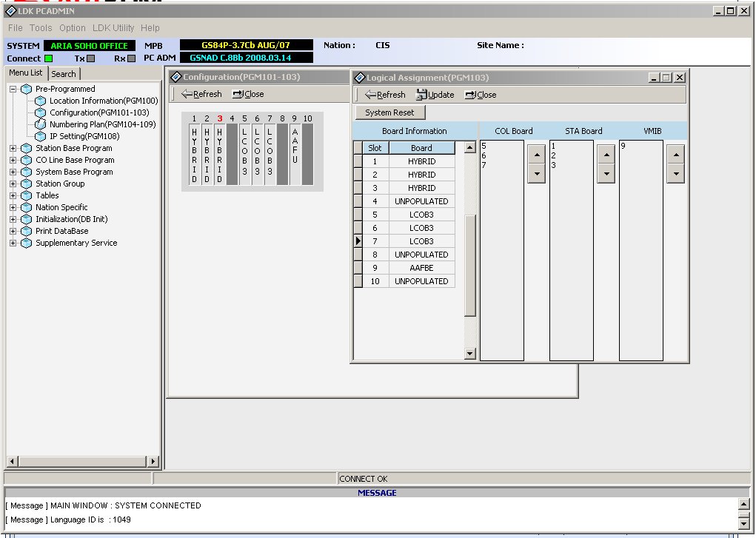Click the System Base Program cube icon
756x538 pixels.
click(x=27, y=172)
